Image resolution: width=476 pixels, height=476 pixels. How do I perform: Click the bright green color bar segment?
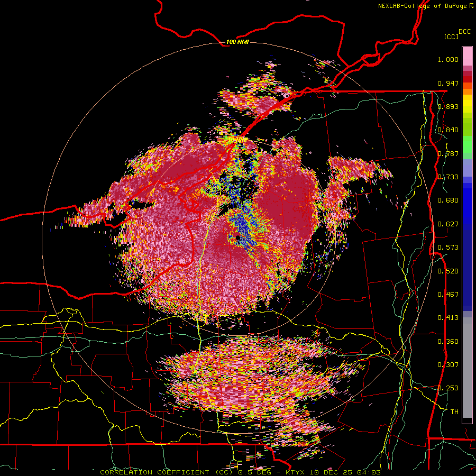tap(467, 144)
